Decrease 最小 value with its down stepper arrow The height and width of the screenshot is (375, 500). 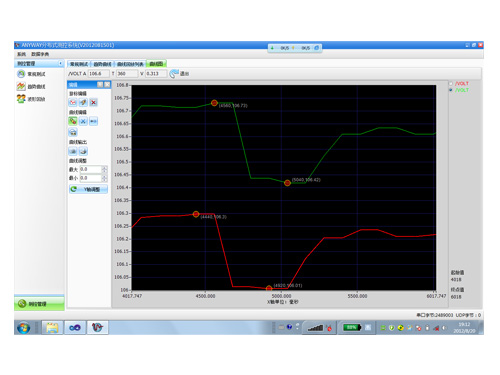105,180
